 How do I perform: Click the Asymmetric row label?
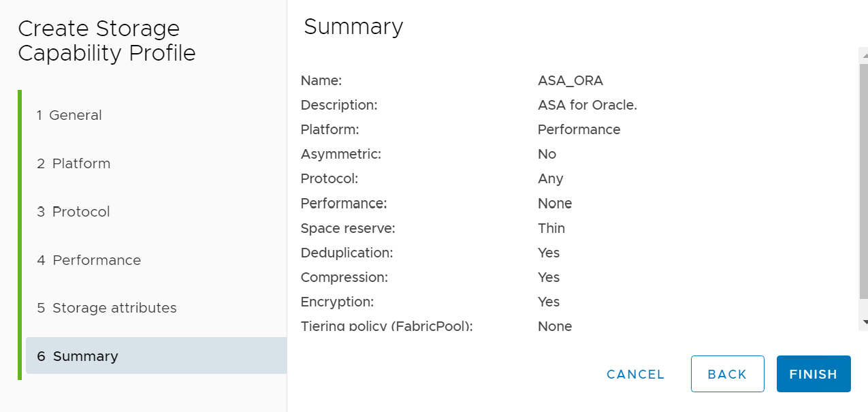(x=340, y=154)
